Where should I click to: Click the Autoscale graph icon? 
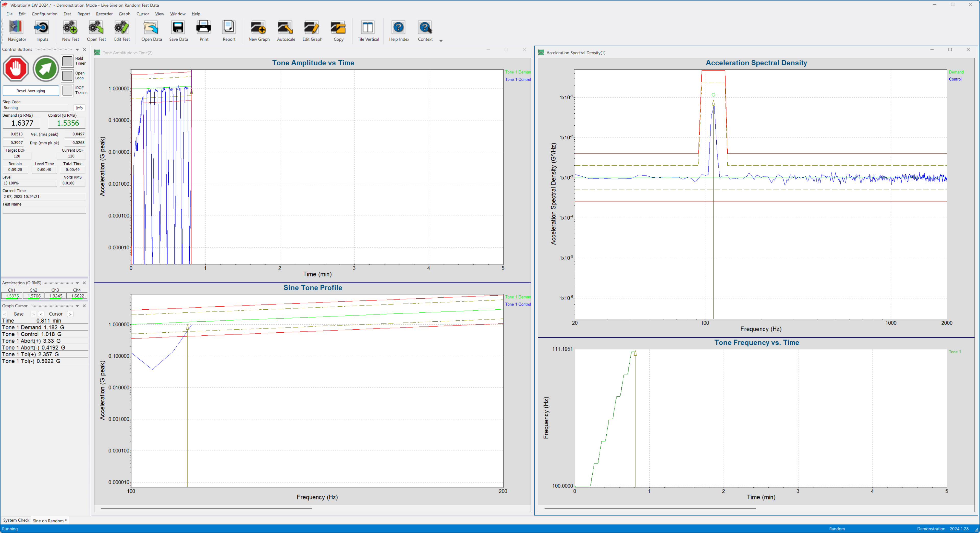[286, 31]
